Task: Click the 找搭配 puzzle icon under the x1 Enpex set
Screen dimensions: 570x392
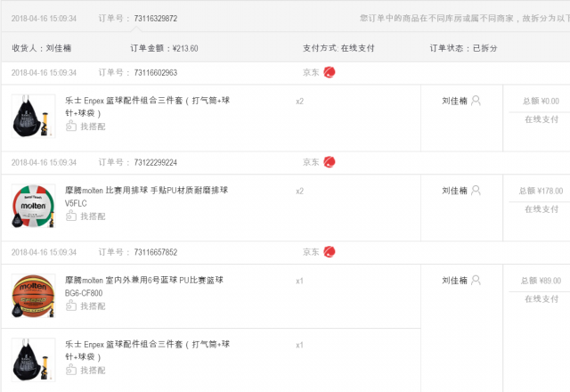Action: [71, 370]
